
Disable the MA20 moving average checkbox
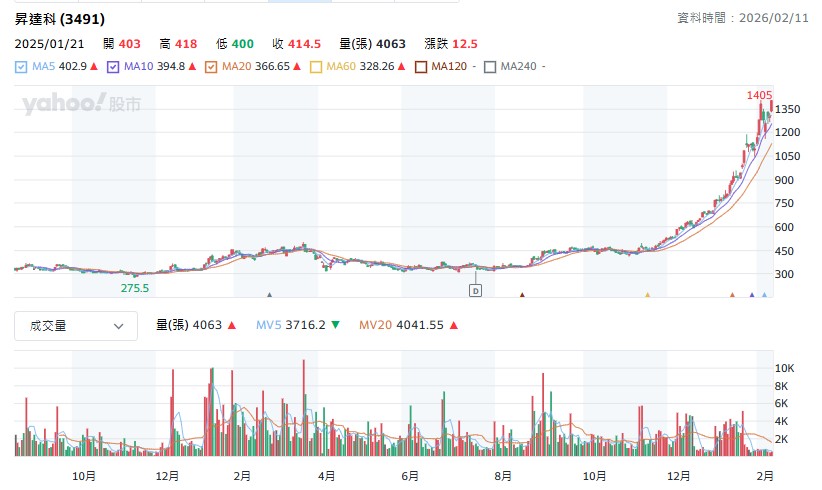(x=210, y=67)
